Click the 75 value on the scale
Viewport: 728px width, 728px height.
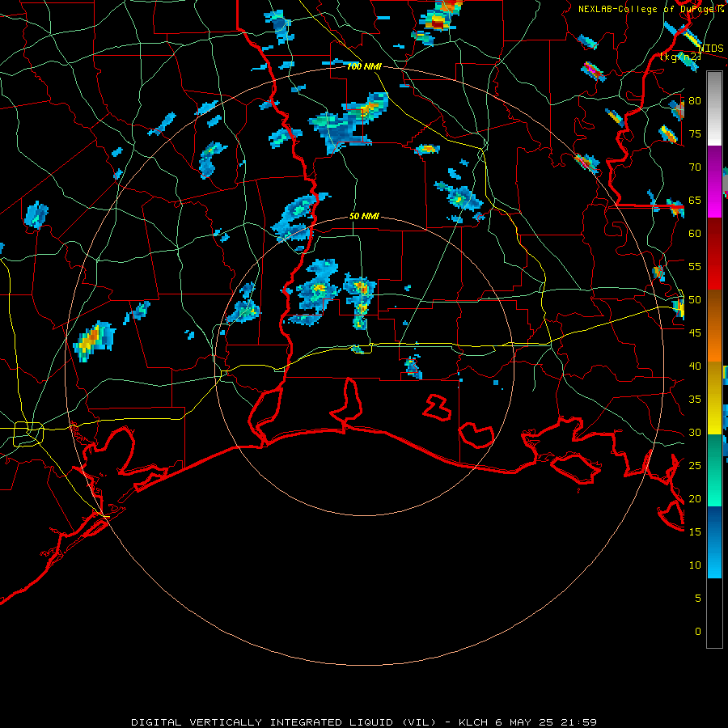(695, 133)
